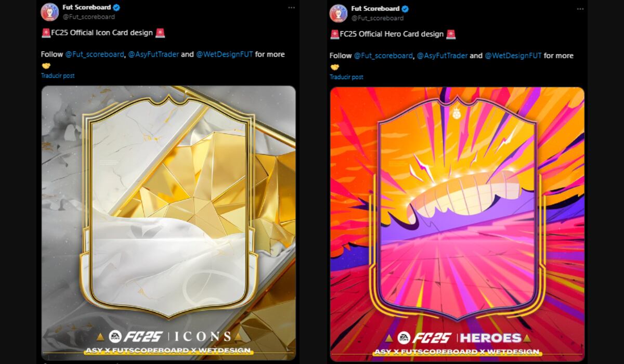Click verified badge in left post header
This screenshot has width=624, height=364.
(116, 8)
